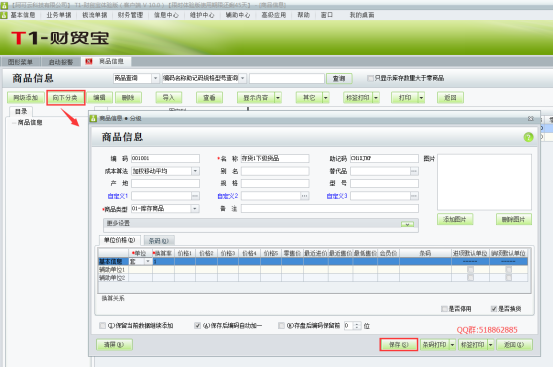Click the 查询 search button

339,78
